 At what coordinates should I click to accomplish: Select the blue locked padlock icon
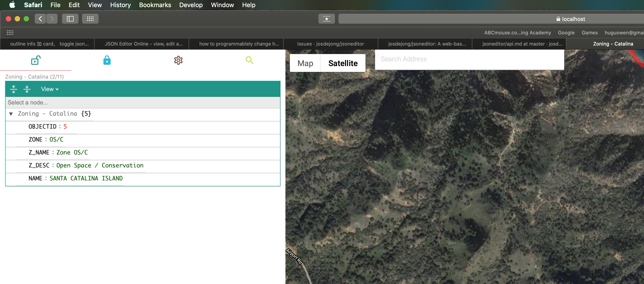(107, 60)
